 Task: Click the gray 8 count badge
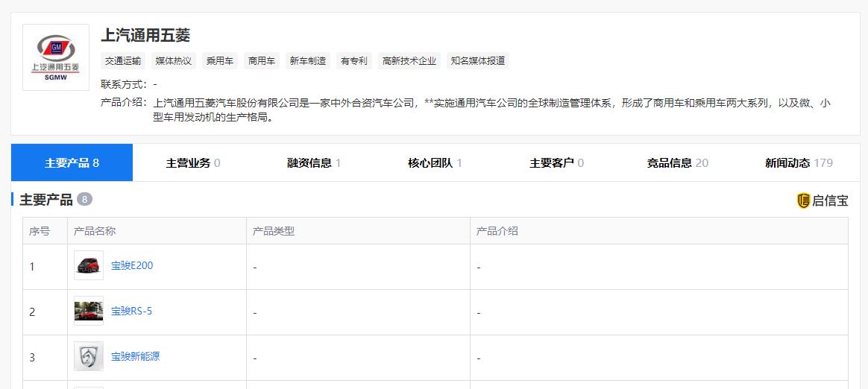click(x=85, y=199)
